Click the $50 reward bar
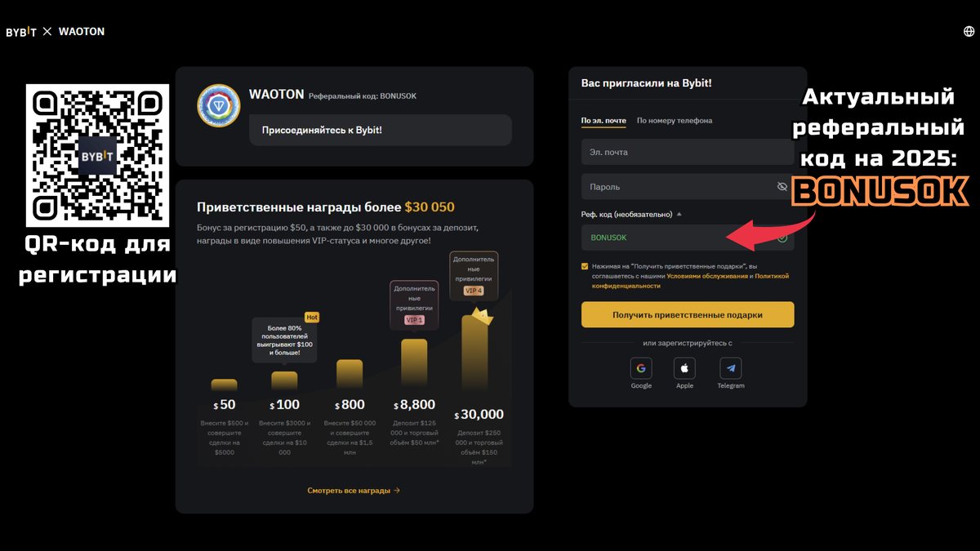 pos(224,385)
